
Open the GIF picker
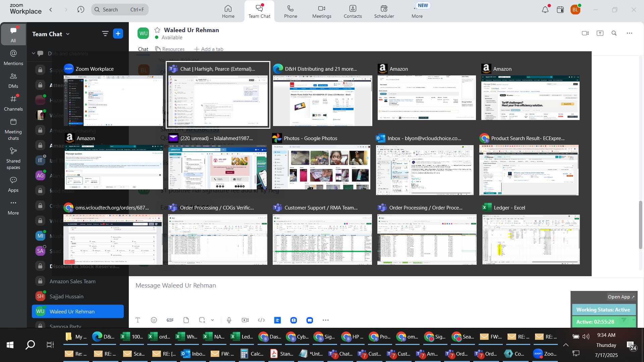170,320
